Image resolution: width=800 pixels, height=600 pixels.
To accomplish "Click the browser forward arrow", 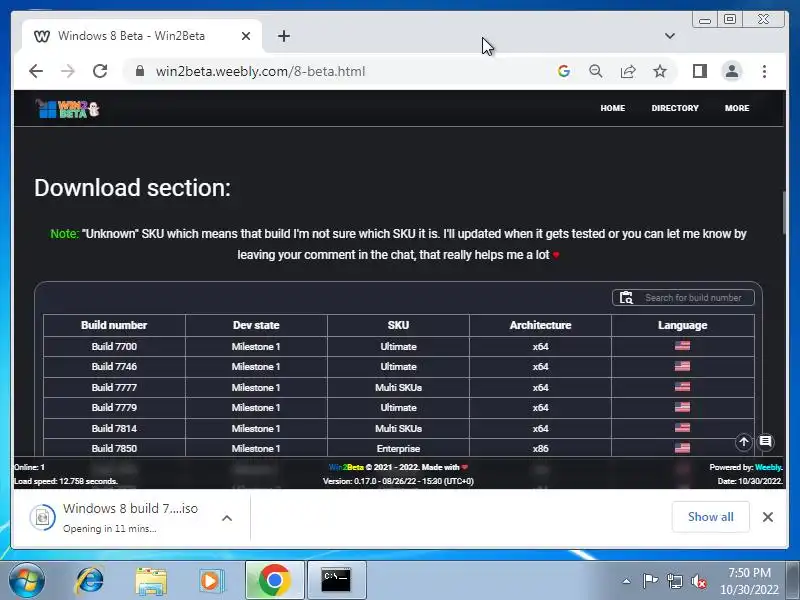I will point(67,71).
